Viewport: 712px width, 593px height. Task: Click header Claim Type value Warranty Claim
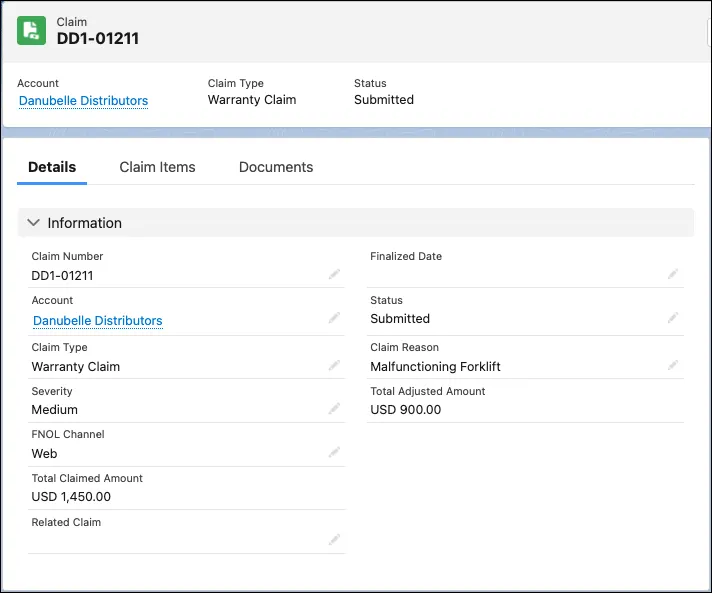(252, 99)
